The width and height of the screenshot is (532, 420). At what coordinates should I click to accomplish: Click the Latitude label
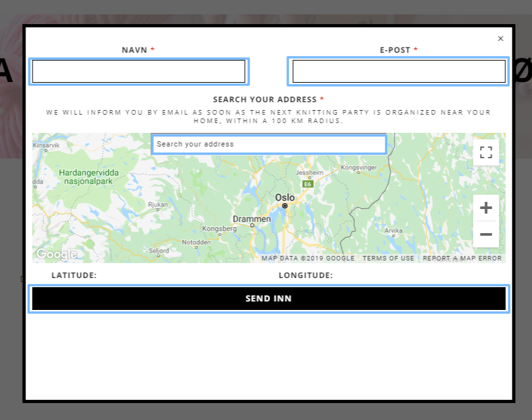point(74,275)
